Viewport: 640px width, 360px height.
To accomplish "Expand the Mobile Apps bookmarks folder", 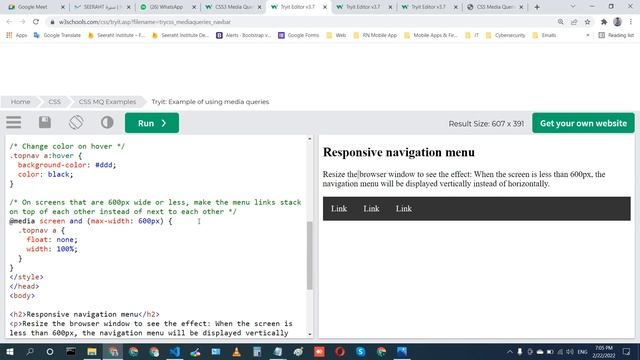I will 431,36.
